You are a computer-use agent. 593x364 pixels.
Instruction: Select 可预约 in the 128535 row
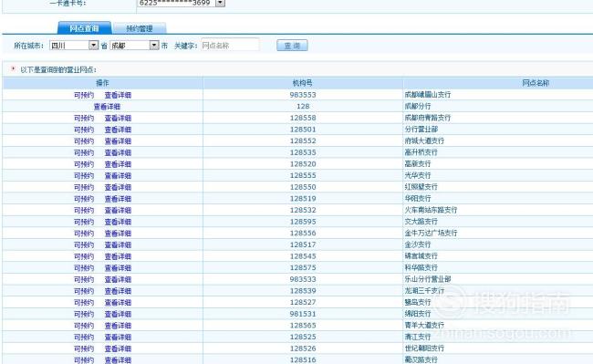point(84,152)
